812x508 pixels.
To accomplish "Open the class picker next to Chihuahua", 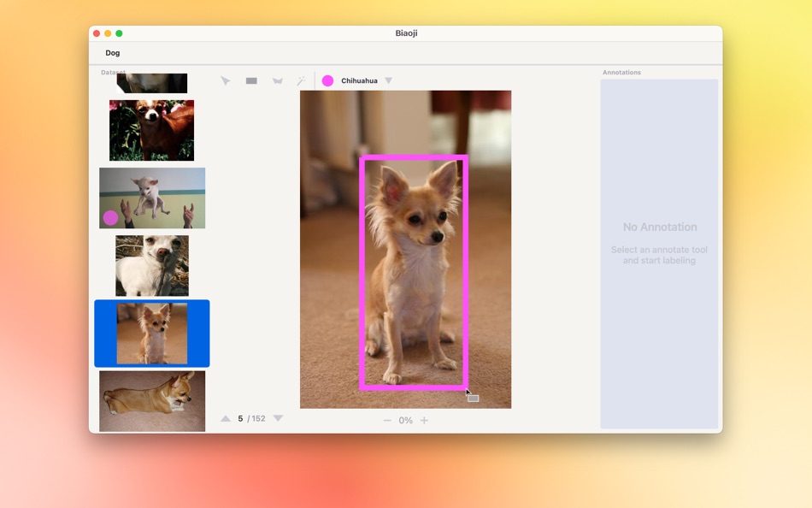I will (x=389, y=80).
